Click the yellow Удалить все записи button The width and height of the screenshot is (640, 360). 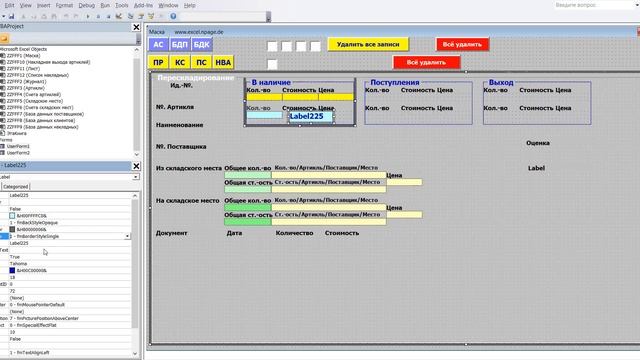pyautogui.click(x=368, y=44)
